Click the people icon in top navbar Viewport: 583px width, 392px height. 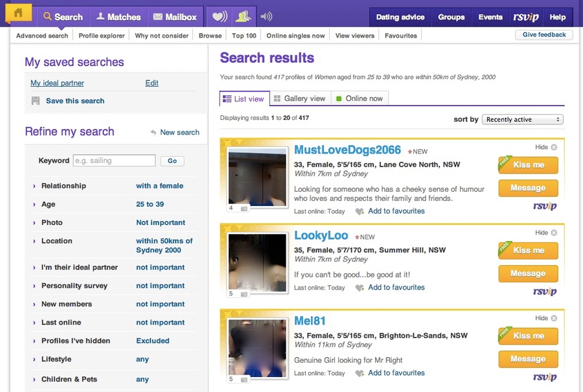click(243, 17)
